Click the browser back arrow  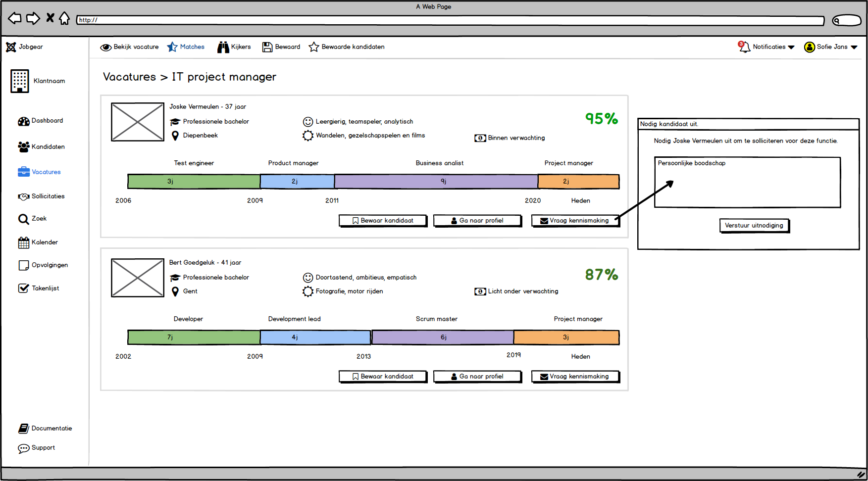pyautogui.click(x=15, y=19)
